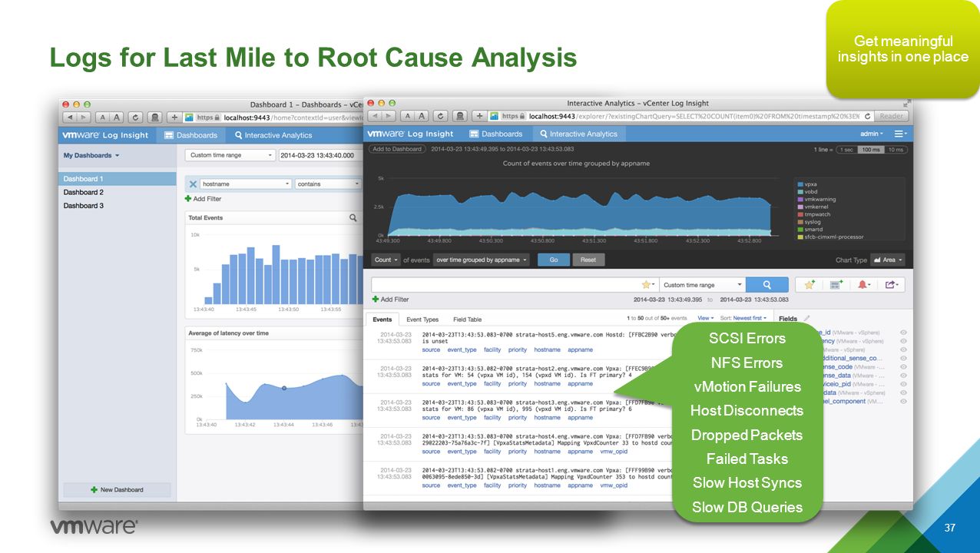The image size is (980, 553).
Task: Decrease text size in Interactive Analytics window toolbar
Action: pyautogui.click(x=409, y=116)
